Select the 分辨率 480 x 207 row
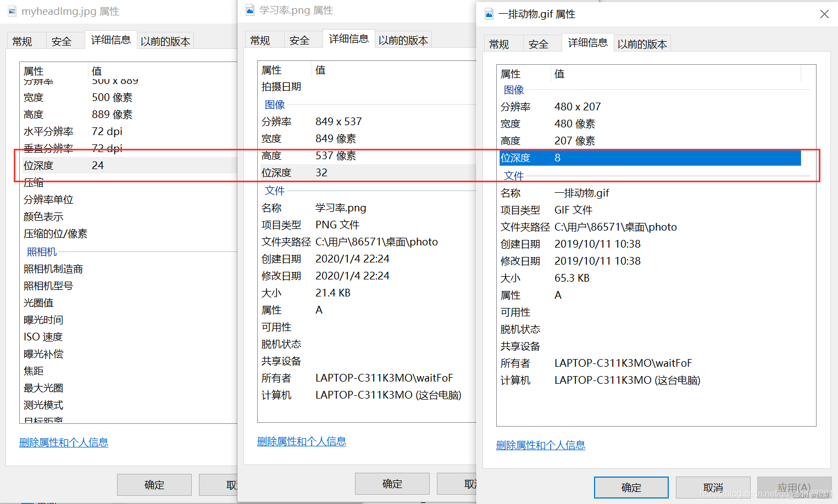This screenshot has width=838, height=504. pyautogui.click(x=577, y=107)
